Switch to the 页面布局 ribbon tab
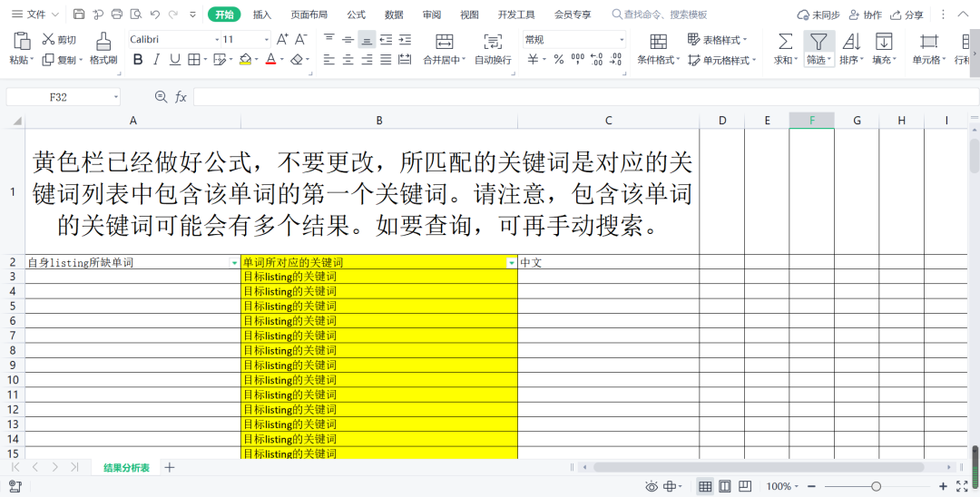 coord(309,15)
